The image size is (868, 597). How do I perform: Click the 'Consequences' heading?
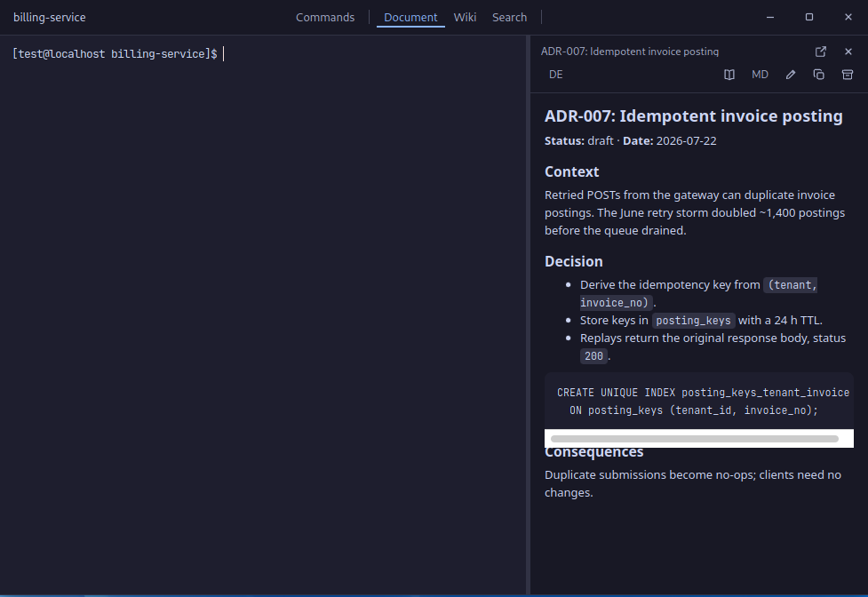click(593, 451)
